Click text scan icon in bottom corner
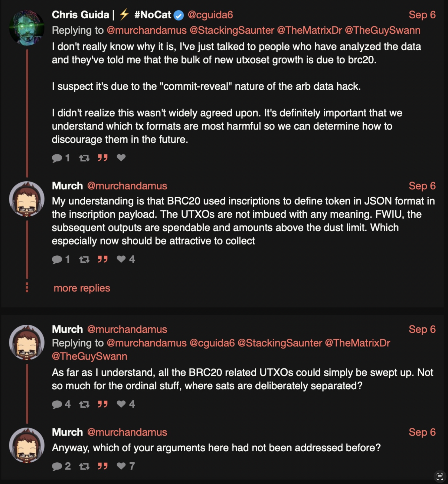Viewport: 448px width, 484px height. point(440,477)
